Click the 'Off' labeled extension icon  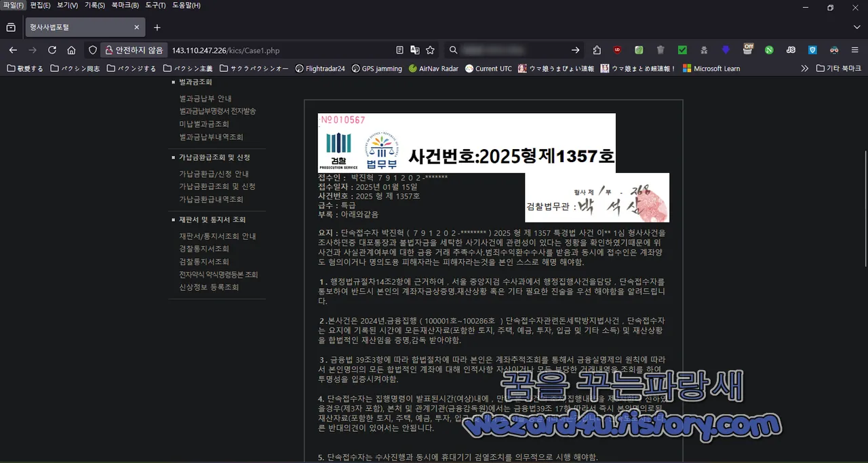[x=748, y=50]
